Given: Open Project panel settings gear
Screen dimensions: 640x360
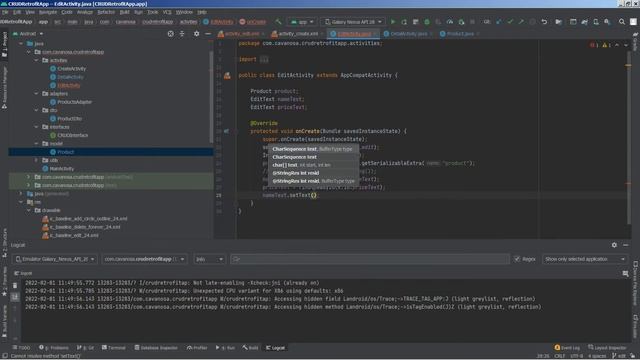Looking at the screenshot, I should pos(196,34).
